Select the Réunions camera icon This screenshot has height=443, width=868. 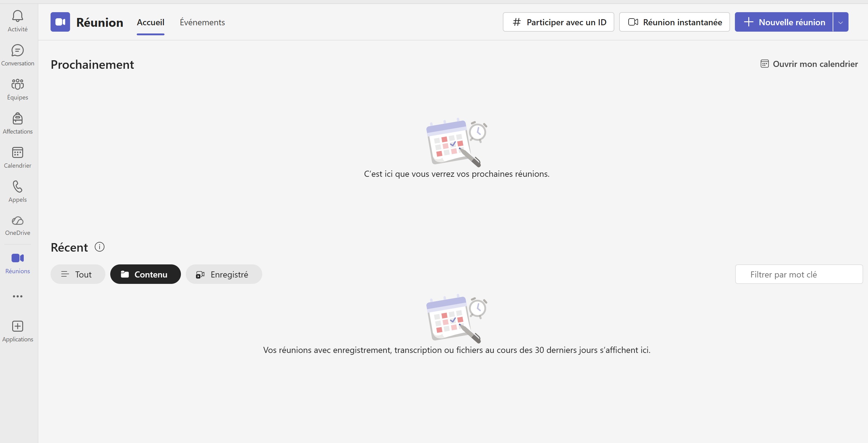[18, 258]
